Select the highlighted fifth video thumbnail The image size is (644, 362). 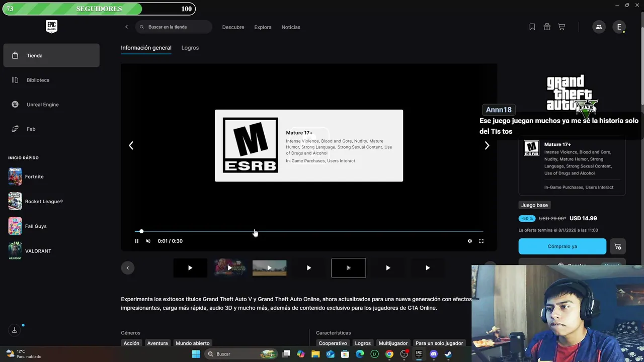click(x=349, y=268)
